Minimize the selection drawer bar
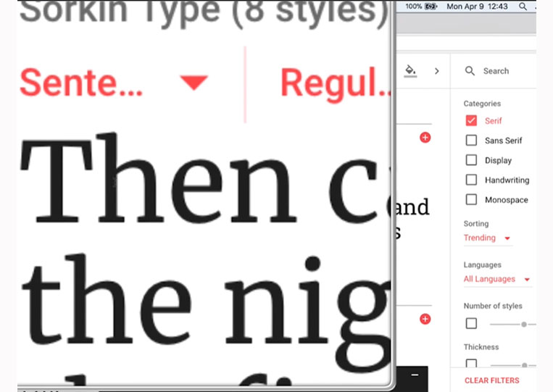The width and height of the screenshot is (553, 392). coord(415,375)
